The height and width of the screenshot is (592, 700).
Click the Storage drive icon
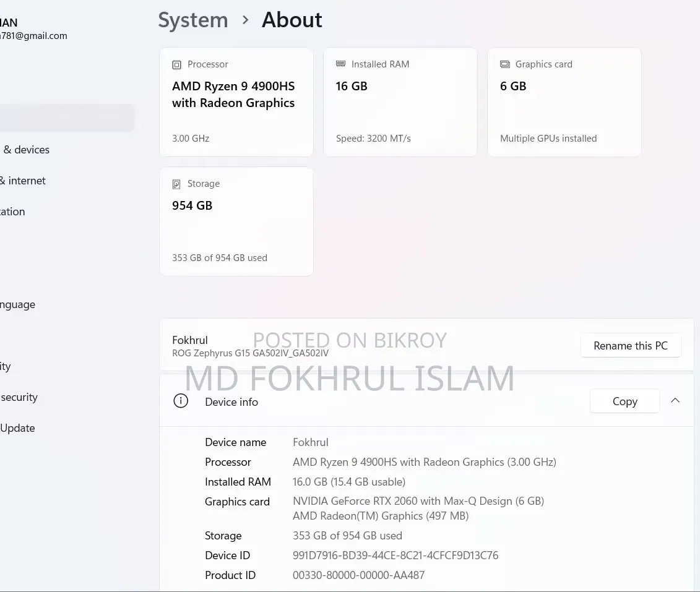coord(177,184)
